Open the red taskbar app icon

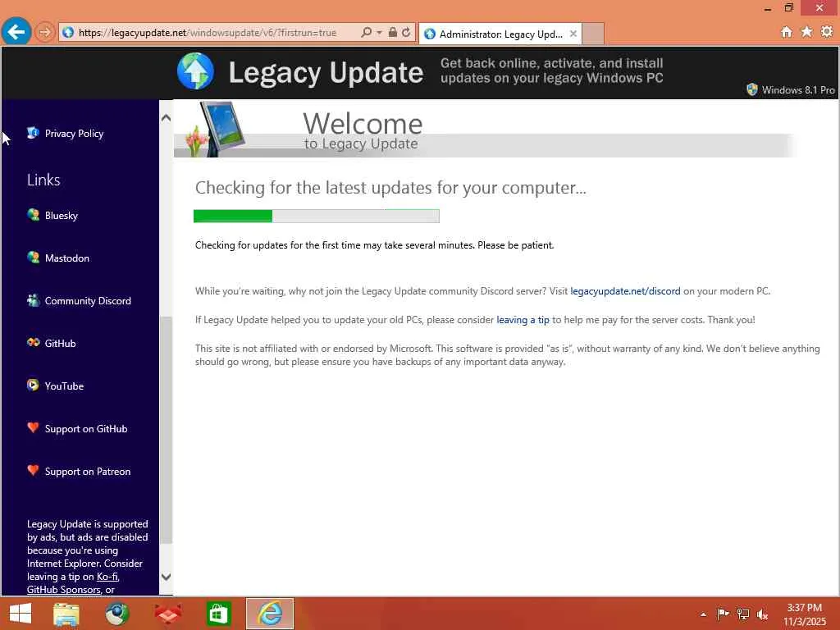coord(167,614)
